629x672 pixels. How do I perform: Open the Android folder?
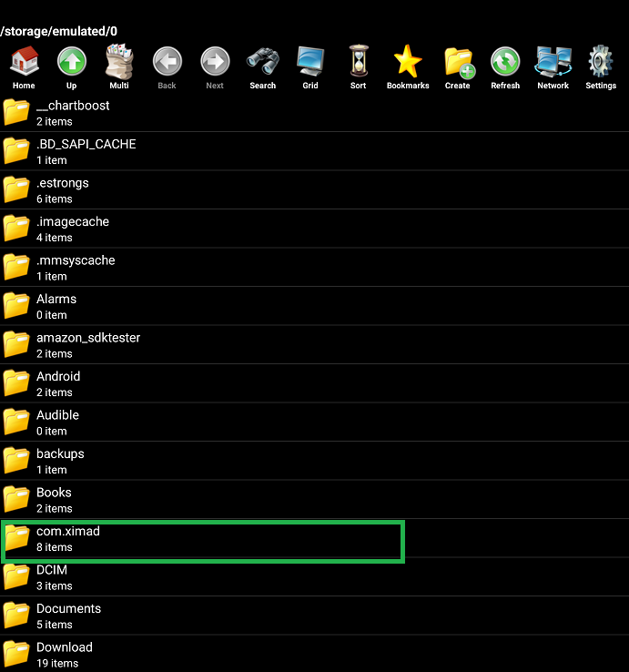(58, 383)
